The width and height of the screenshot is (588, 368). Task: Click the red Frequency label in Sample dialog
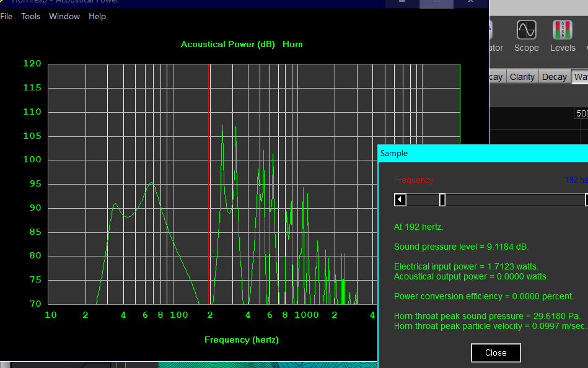414,180
